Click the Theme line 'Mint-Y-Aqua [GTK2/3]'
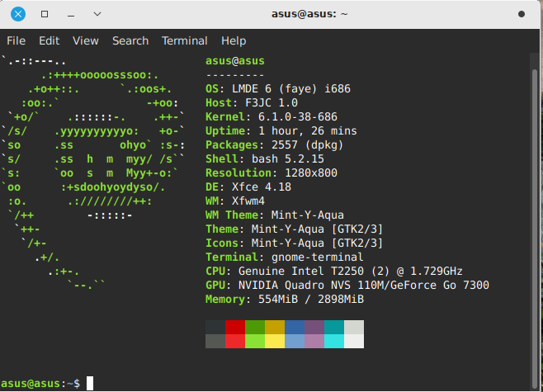Image resolution: width=543 pixels, height=392 pixels. [x=317, y=229]
